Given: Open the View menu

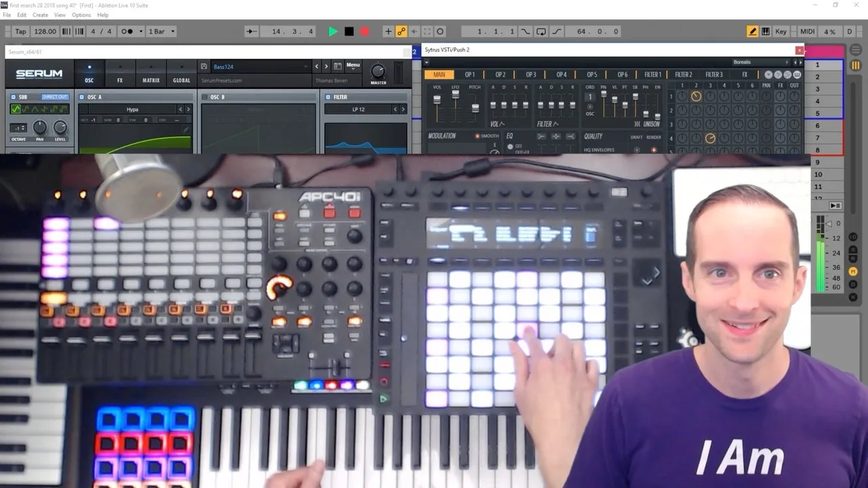Looking at the screenshot, I should (x=60, y=15).
